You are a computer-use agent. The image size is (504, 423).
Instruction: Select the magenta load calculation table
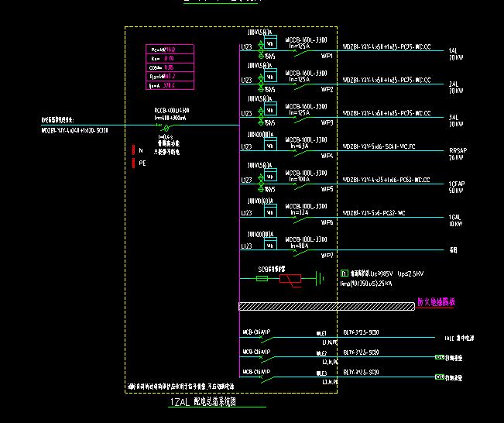tap(170, 68)
